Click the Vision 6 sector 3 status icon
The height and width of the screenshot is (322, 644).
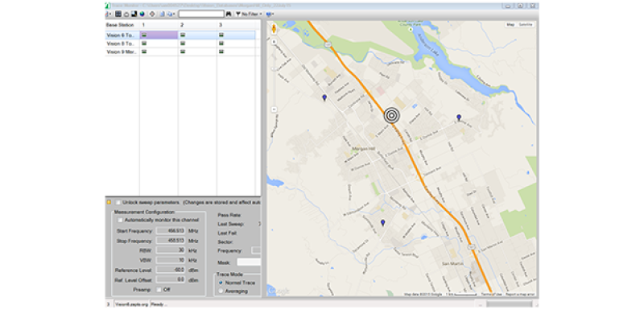pos(221,35)
